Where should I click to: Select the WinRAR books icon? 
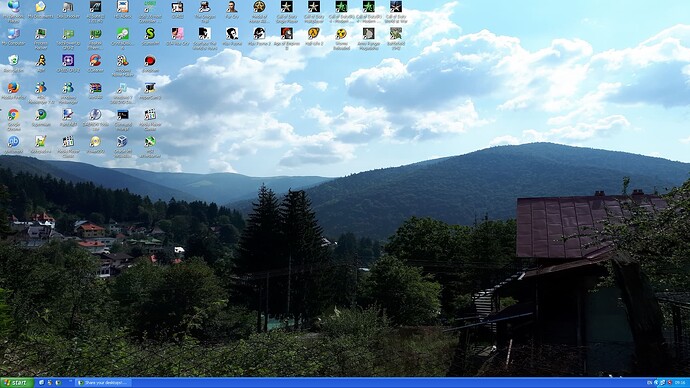[95, 88]
